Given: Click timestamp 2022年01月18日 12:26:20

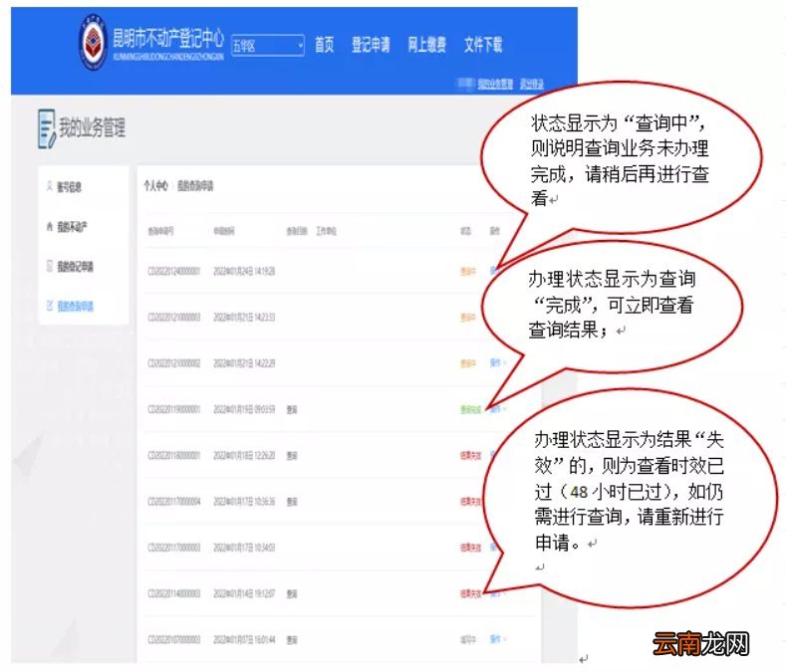Looking at the screenshot, I should click(244, 456).
